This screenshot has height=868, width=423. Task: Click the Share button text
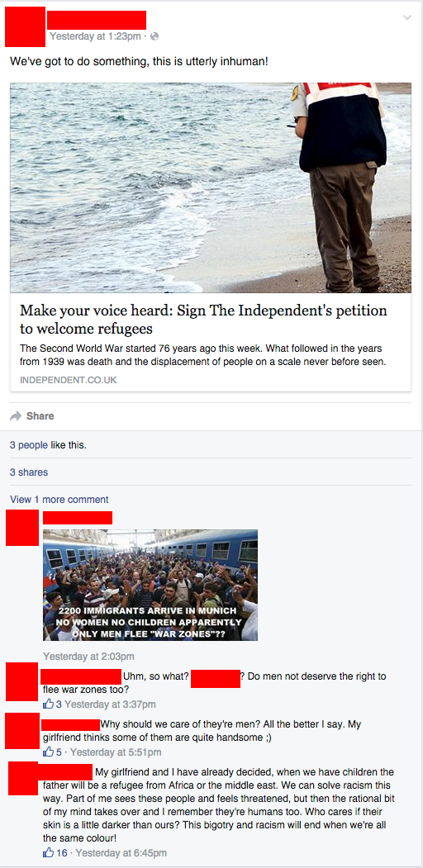[40, 415]
